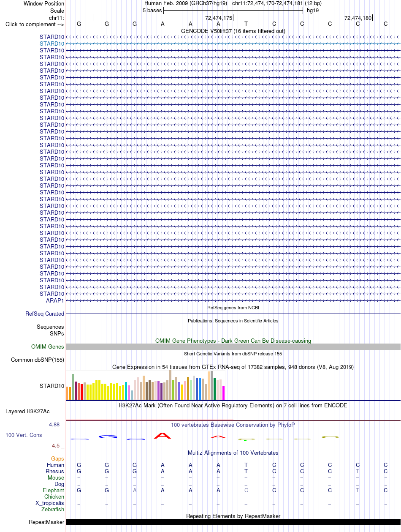Click 'Publications: Sequences in Scientific Articles' title
The height and width of the screenshot is (532, 401).
coord(233,321)
